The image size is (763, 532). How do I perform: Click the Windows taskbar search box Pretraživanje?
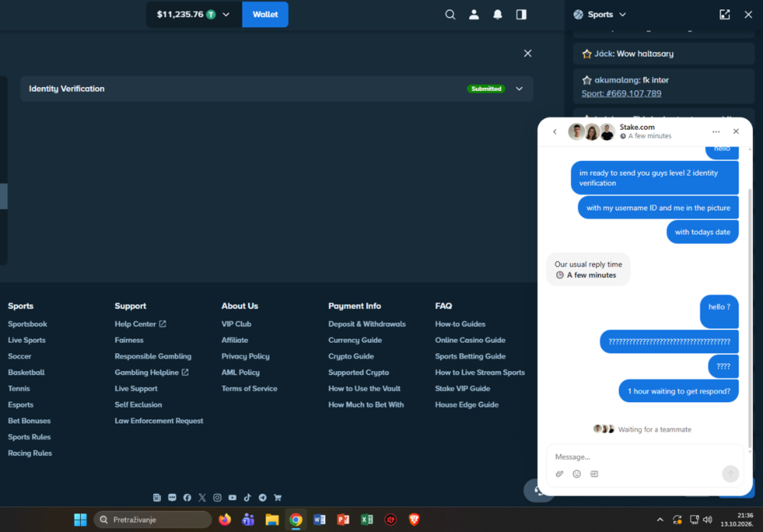(153, 520)
